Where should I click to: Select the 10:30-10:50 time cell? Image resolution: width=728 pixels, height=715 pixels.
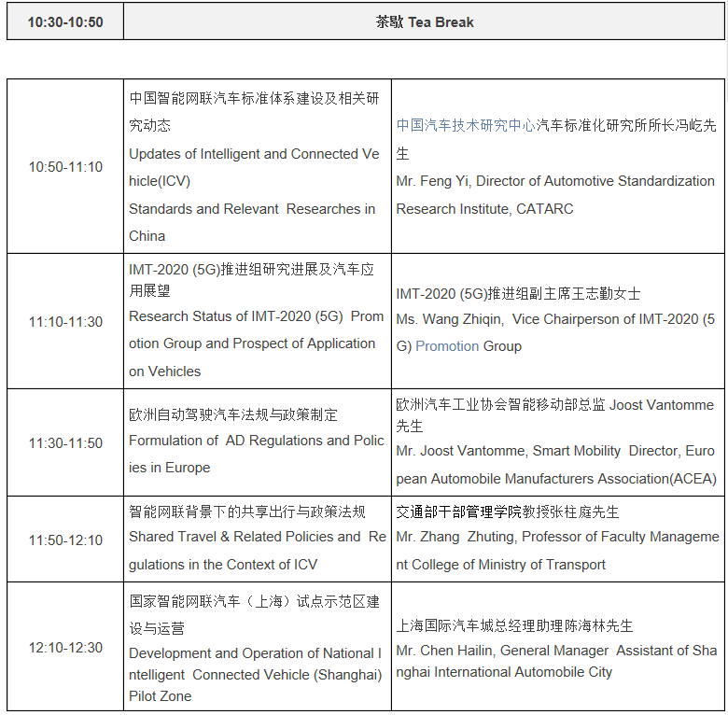click(65, 21)
